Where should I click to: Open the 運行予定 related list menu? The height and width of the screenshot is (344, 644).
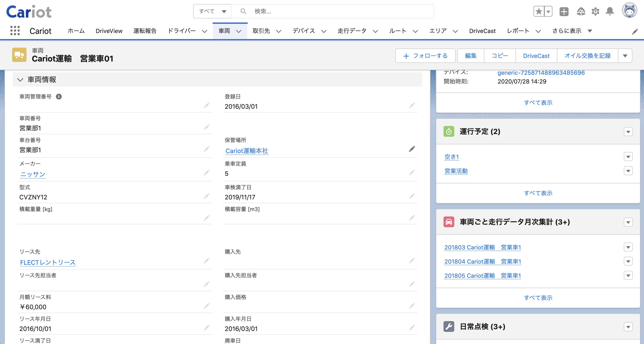(x=628, y=132)
